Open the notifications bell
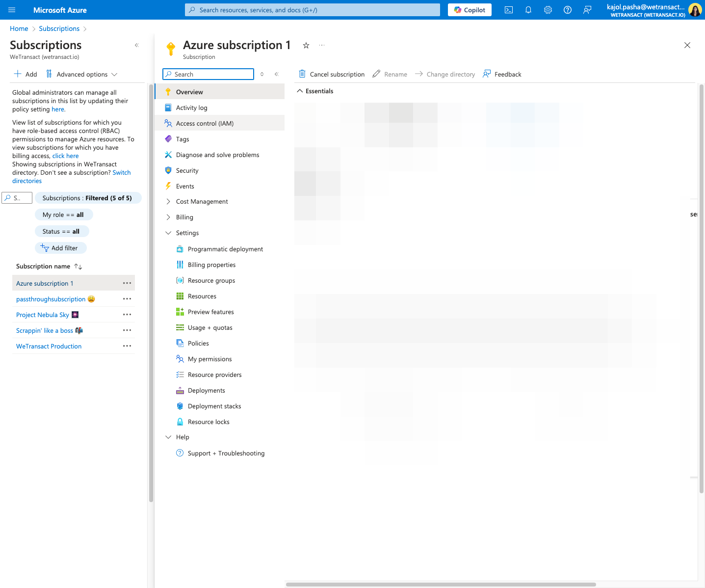Viewport: 705px width, 588px height. 528,10
